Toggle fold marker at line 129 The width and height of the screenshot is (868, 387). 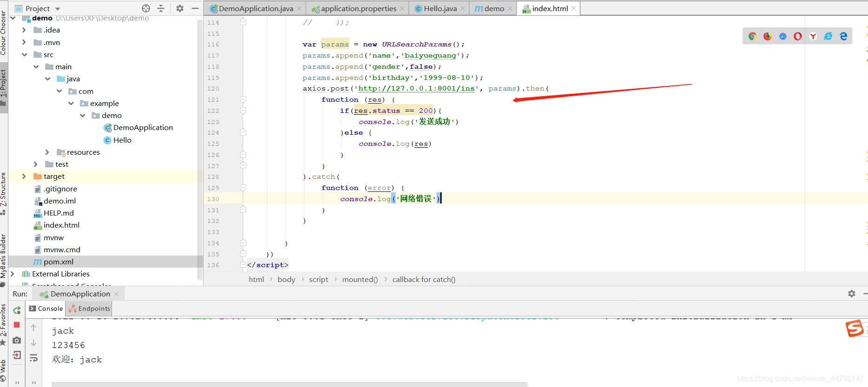click(x=243, y=188)
